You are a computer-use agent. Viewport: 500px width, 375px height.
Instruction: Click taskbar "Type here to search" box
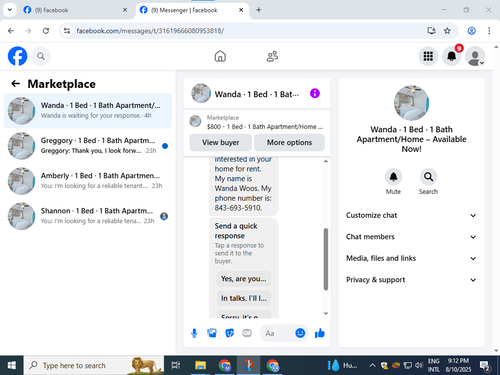click(x=94, y=365)
